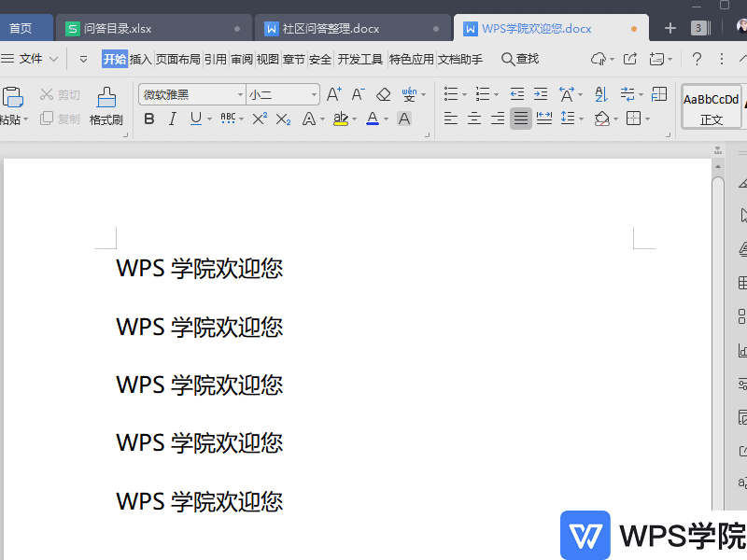747x560 pixels.
Task: Open highlight color dropdown arrow
Action: 355,119
